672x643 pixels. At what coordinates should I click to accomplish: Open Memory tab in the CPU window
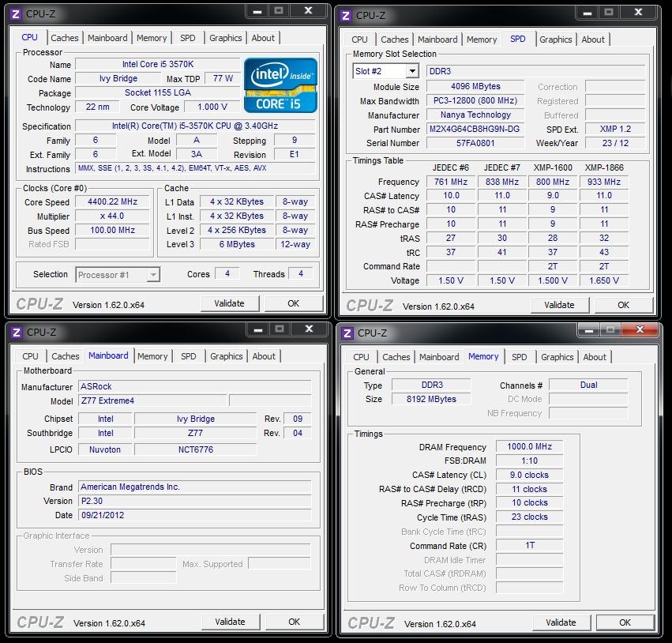pos(152,38)
